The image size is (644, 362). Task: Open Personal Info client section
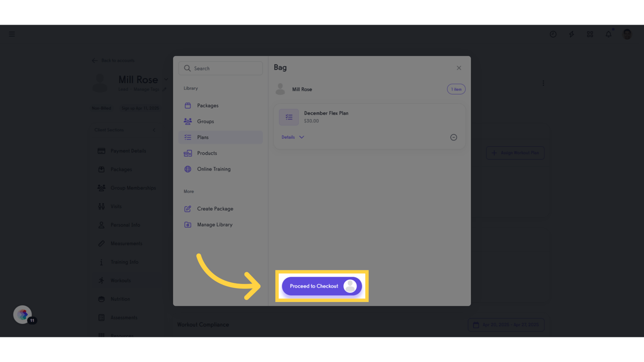tap(127, 225)
